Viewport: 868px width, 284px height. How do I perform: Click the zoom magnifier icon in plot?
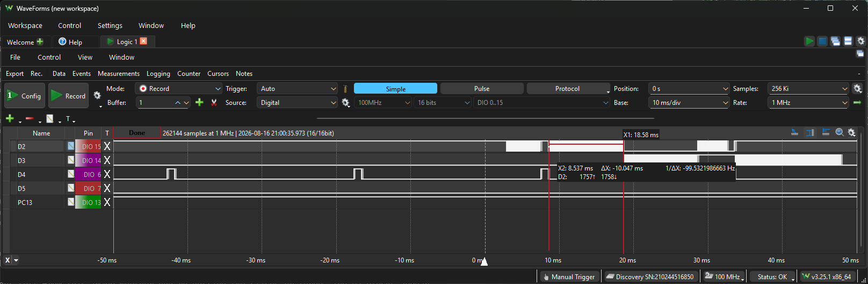[x=840, y=132]
